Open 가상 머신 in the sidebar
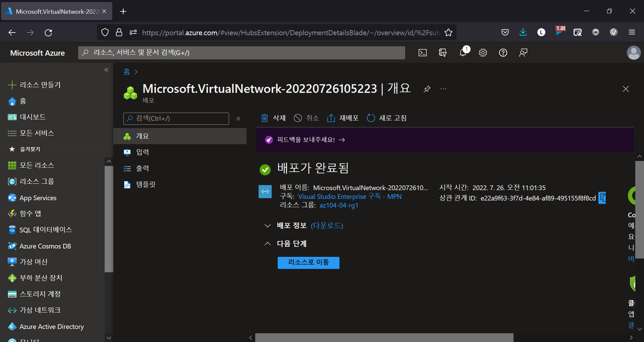The width and height of the screenshot is (644, 342). click(x=27, y=262)
